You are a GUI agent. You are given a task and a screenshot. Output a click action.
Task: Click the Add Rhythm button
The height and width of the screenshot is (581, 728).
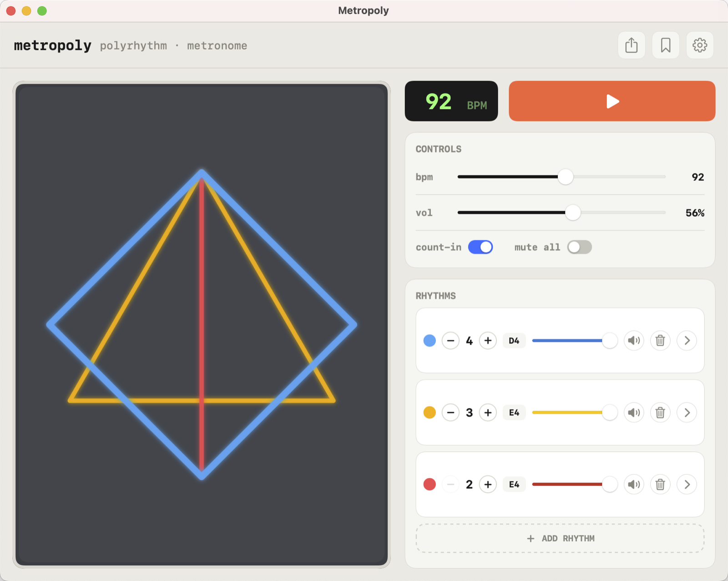[560, 538]
